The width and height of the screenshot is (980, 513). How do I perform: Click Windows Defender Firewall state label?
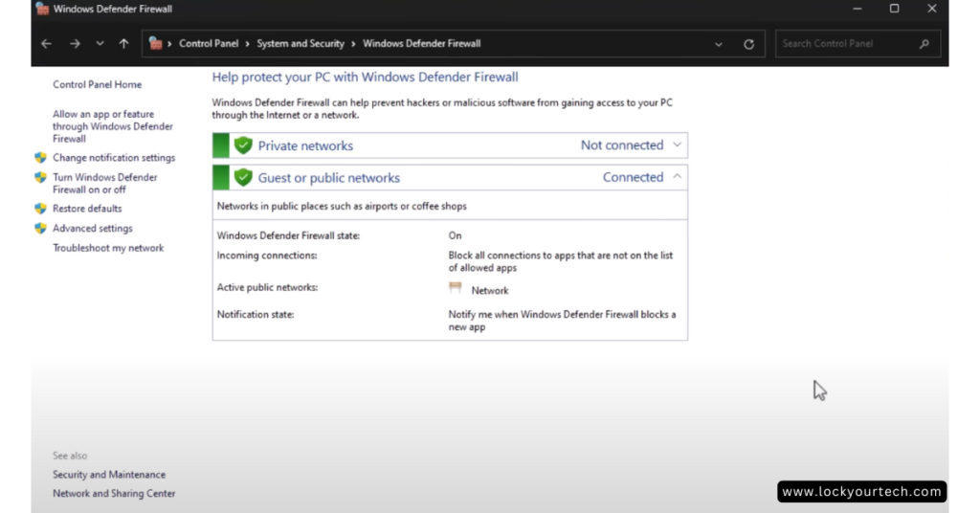click(x=288, y=235)
